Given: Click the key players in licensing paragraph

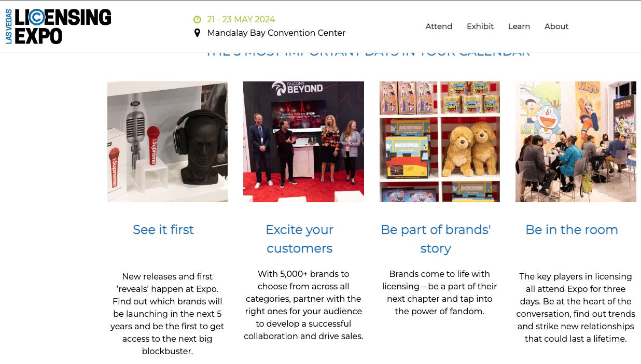Looking at the screenshot, I should point(576,307).
